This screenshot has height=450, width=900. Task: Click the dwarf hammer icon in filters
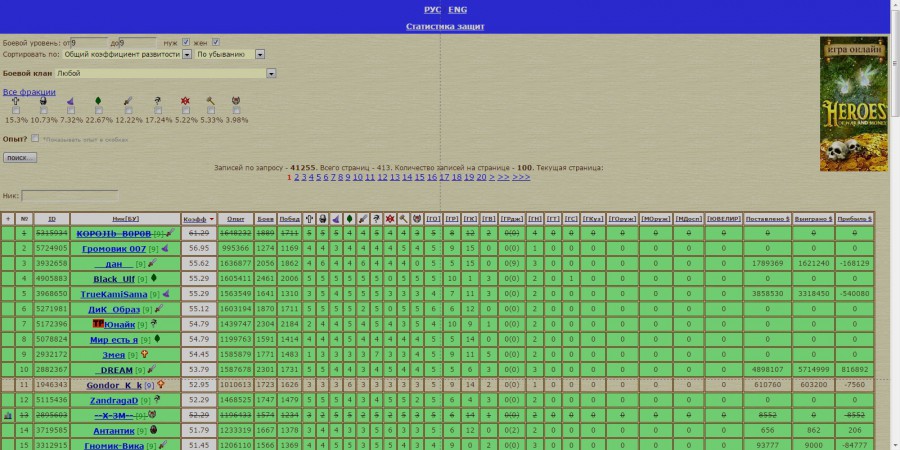pyautogui.click(x=211, y=101)
